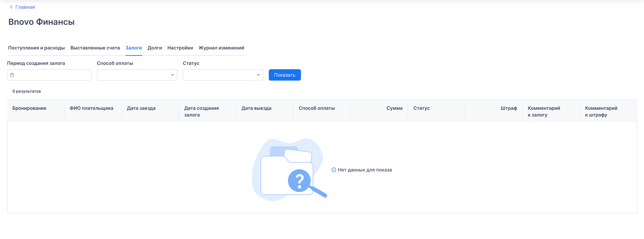Expand the Статус dropdown arrow
644x239 pixels.
tap(258, 75)
